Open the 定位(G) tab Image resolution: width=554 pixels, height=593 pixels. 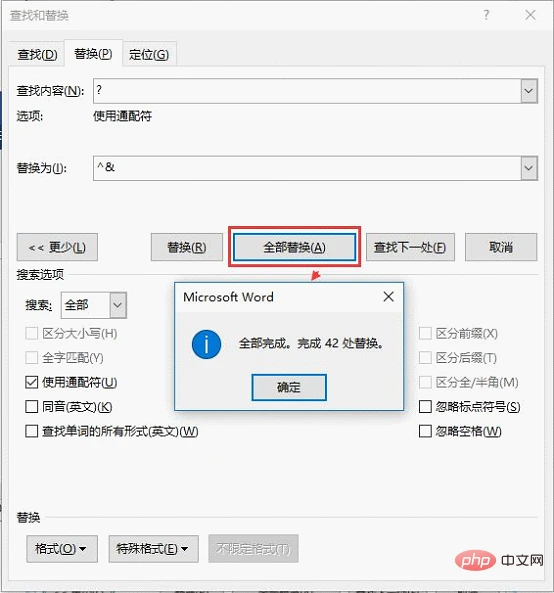(x=149, y=55)
